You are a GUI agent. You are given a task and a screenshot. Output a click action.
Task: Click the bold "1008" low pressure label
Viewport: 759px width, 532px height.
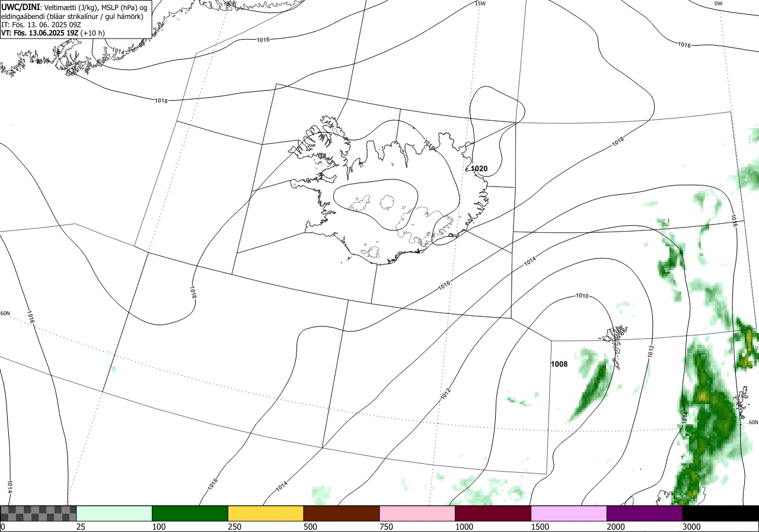(x=559, y=364)
